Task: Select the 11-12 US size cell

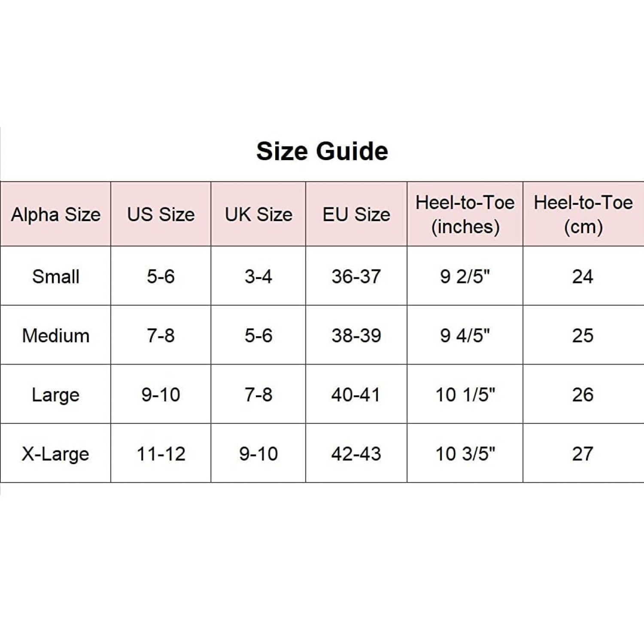Action: tap(161, 454)
